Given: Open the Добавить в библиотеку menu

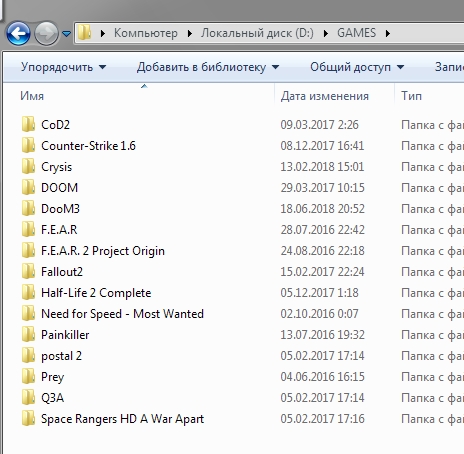Looking at the screenshot, I should click(208, 67).
